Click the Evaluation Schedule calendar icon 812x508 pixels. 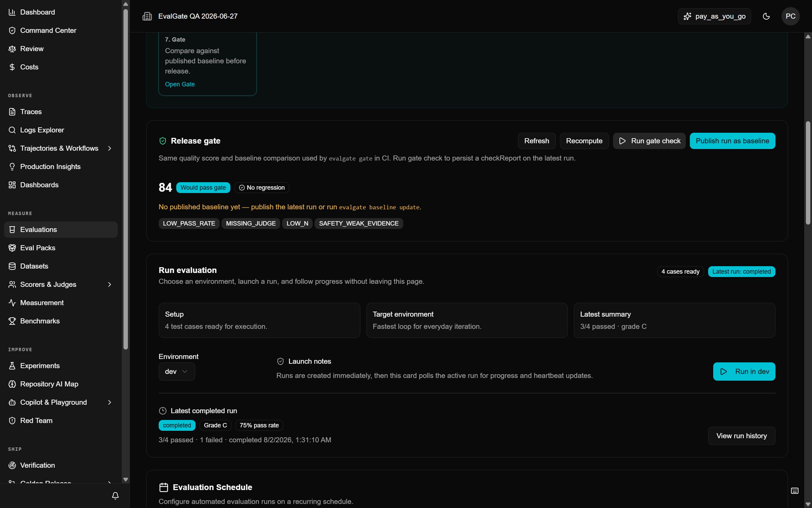[164, 487]
